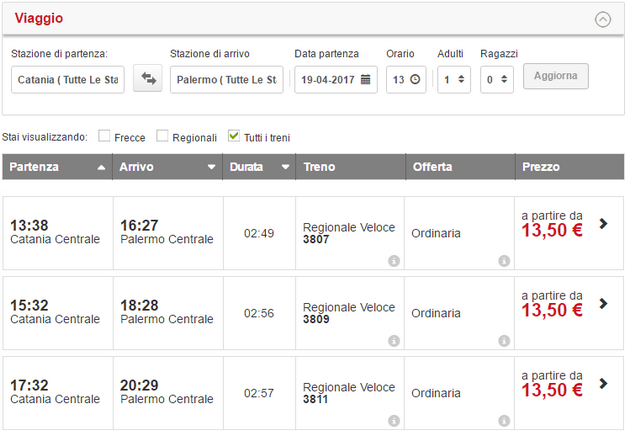Check the Regionali trains filter
The width and height of the screenshot is (625, 431).
coord(162,136)
